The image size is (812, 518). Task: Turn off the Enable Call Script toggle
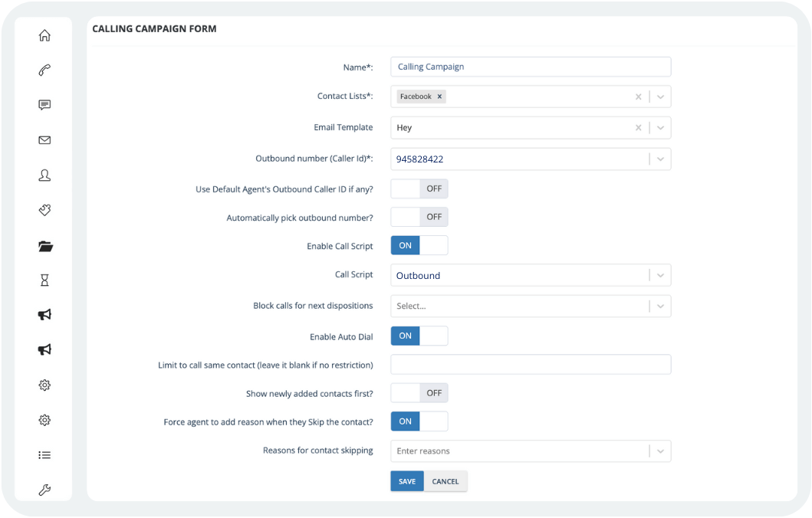pos(419,246)
